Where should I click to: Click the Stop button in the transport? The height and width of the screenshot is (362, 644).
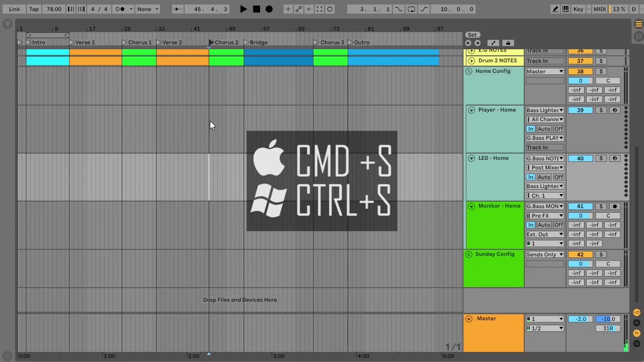(x=257, y=9)
